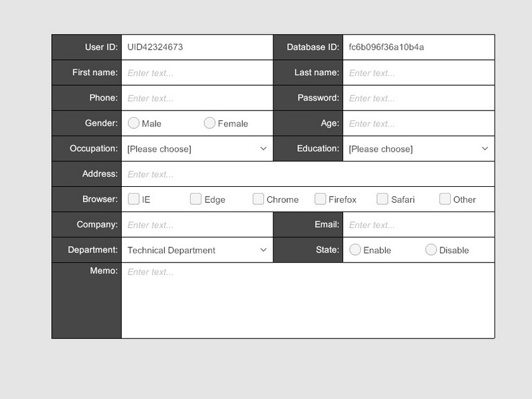Viewport: 532px width, 399px height.
Task: Open the Education dropdown
Action: [419, 148]
